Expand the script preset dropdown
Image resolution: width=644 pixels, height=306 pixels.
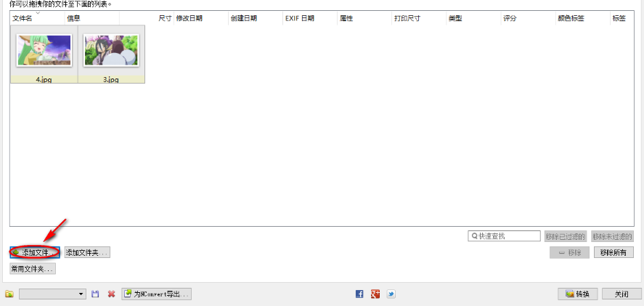tap(81, 294)
